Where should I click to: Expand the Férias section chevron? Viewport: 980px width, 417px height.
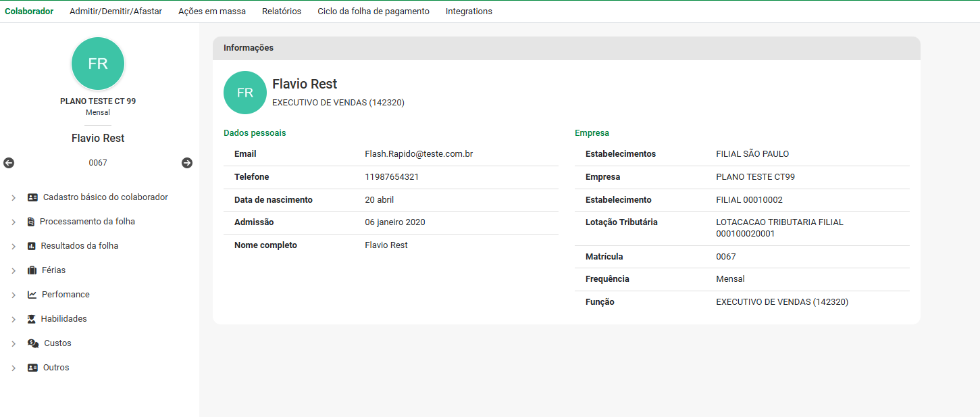pyautogui.click(x=14, y=271)
